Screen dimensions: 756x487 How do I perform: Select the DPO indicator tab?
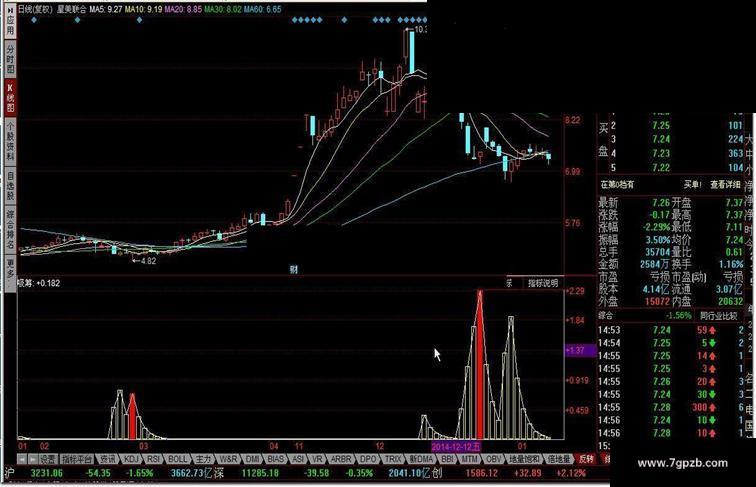pyautogui.click(x=369, y=459)
